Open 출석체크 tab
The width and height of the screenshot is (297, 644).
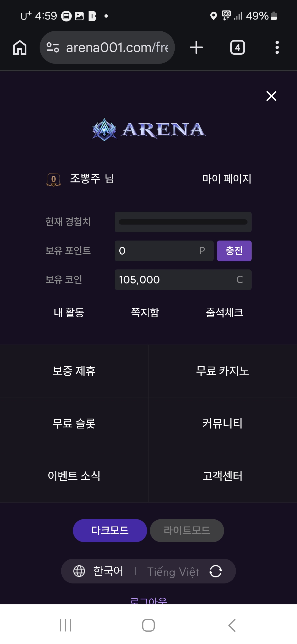coord(224,312)
